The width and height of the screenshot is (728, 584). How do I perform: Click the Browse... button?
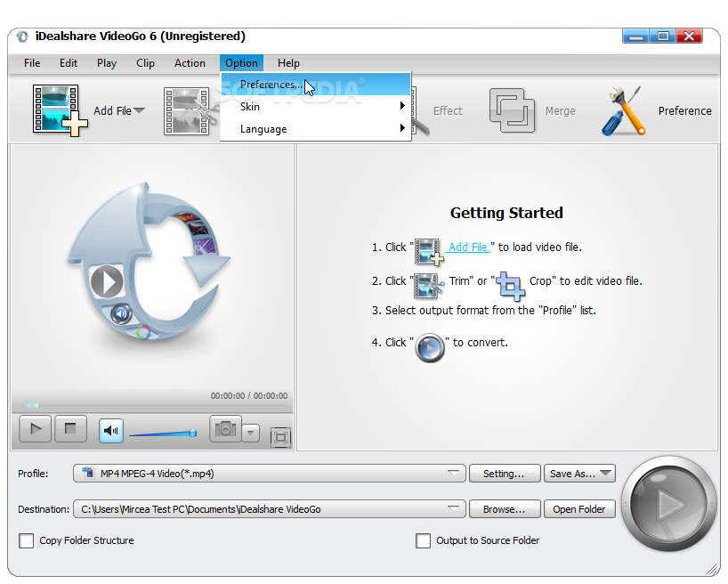[x=505, y=509]
